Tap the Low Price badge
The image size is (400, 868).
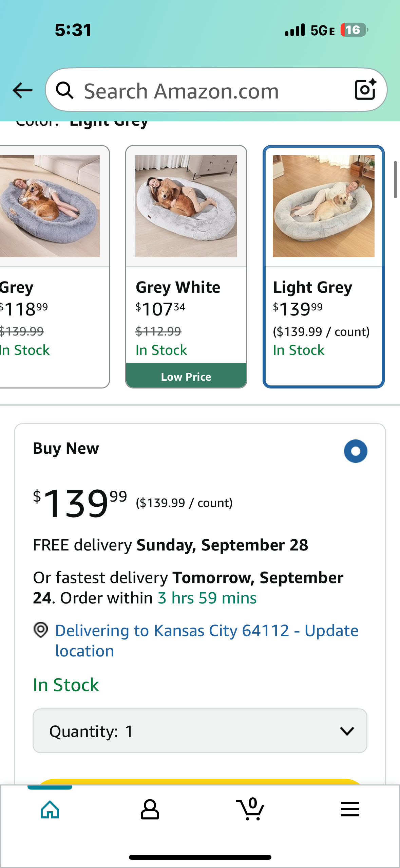click(x=186, y=376)
